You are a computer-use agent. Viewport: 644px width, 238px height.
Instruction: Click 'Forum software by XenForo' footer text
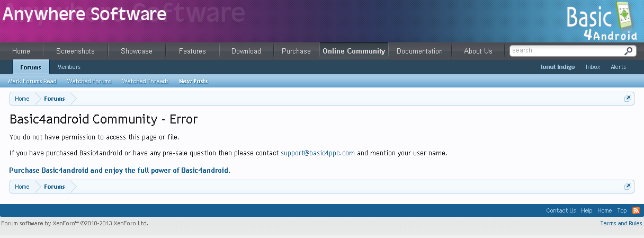point(75,223)
